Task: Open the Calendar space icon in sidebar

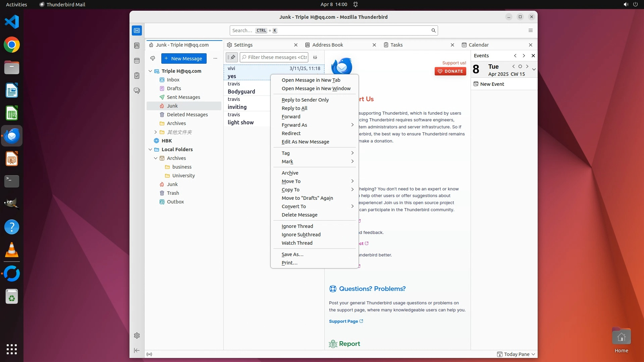Action: [137, 61]
